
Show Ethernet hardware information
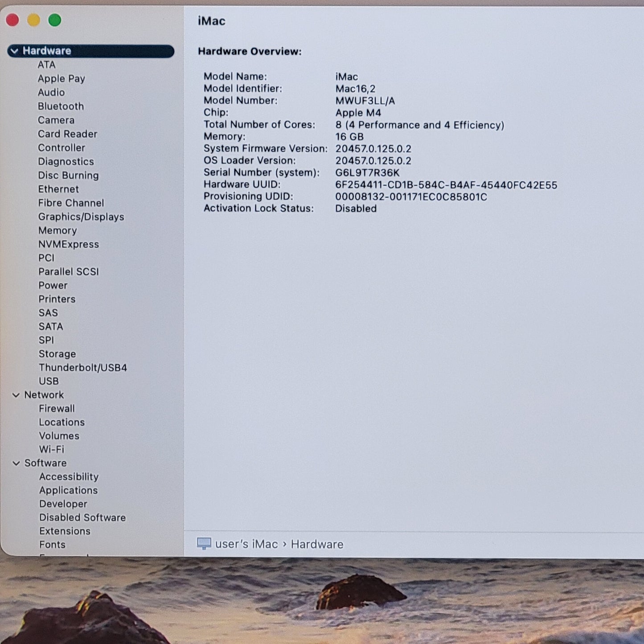click(58, 189)
